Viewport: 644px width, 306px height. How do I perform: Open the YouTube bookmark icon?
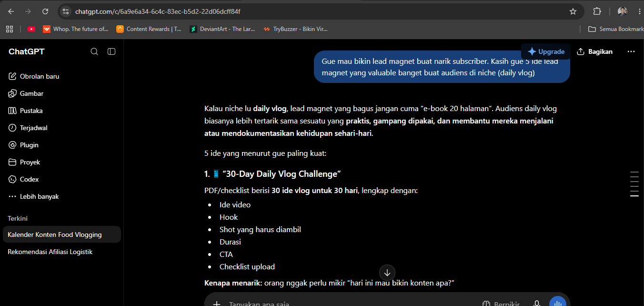coord(31,29)
